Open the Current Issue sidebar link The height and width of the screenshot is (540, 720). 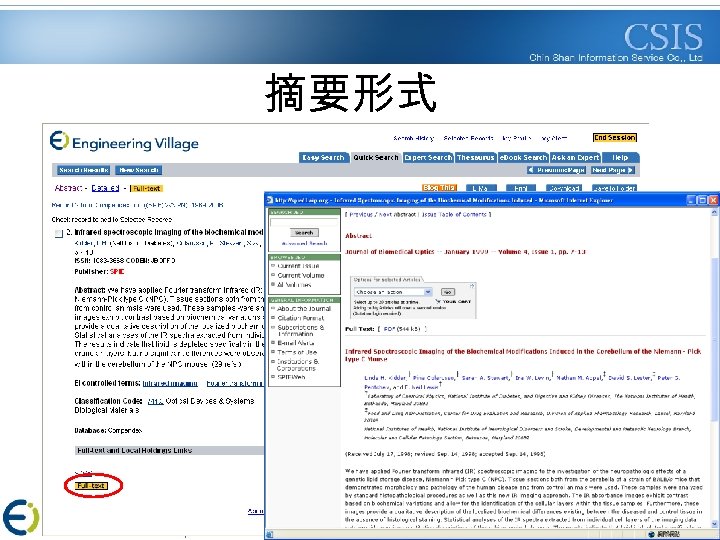298,266
